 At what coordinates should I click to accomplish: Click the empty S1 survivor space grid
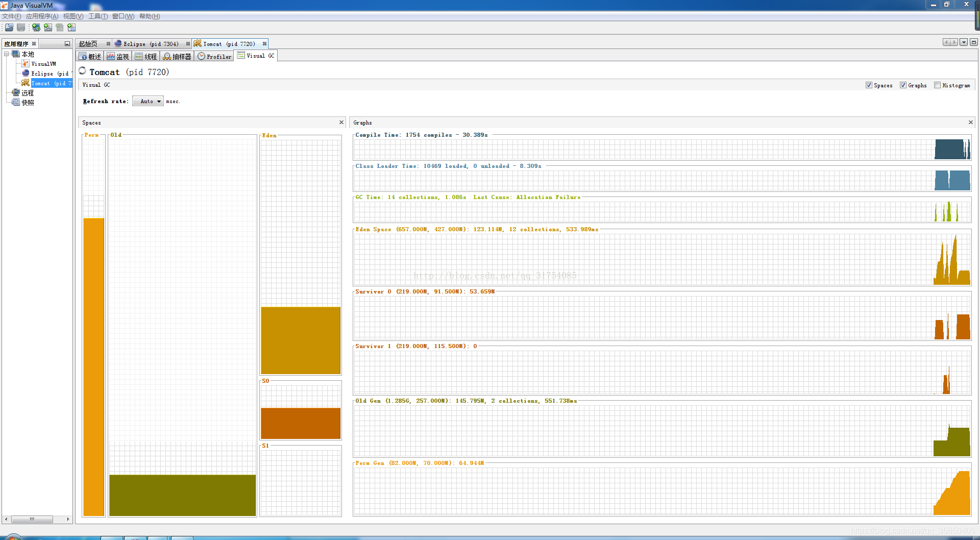coord(301,482)
